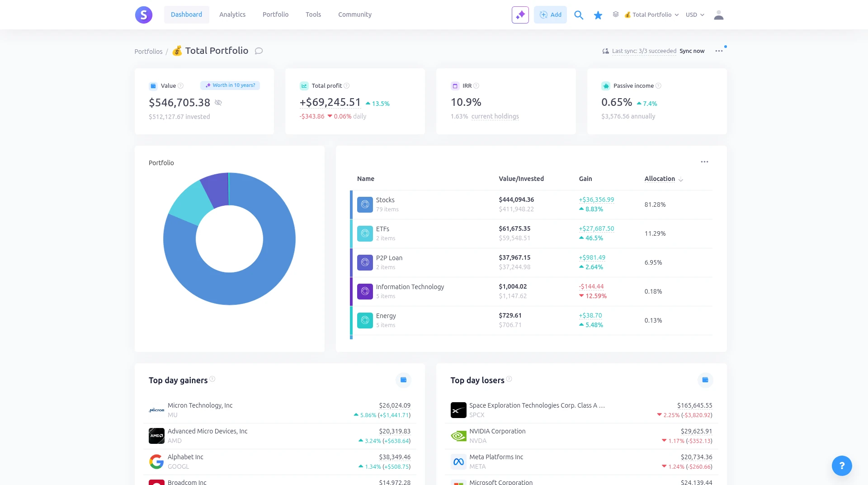Open holdings table three-dot options

click(704, 162)
